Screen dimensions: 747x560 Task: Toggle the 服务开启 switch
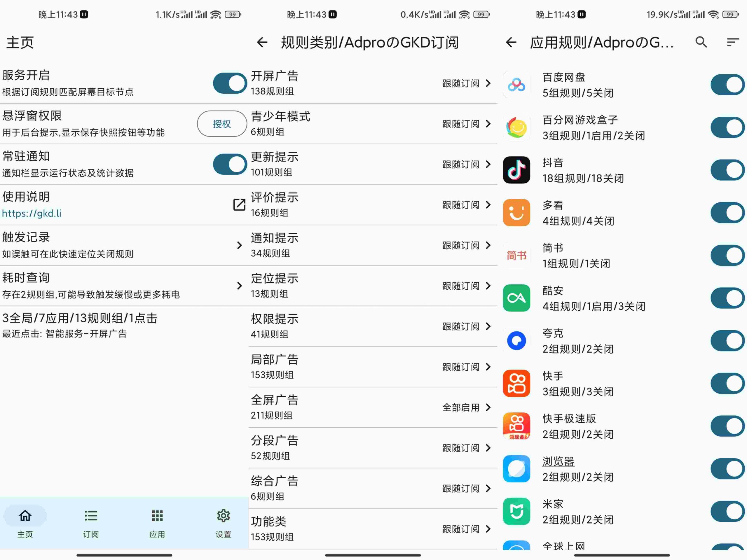pos(230,83)
